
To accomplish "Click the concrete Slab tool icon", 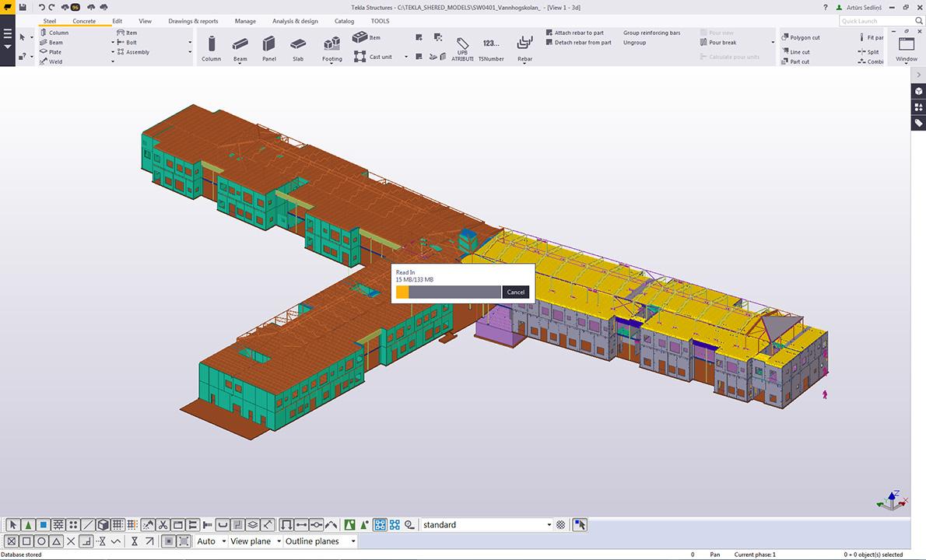I will coord(298,44).
